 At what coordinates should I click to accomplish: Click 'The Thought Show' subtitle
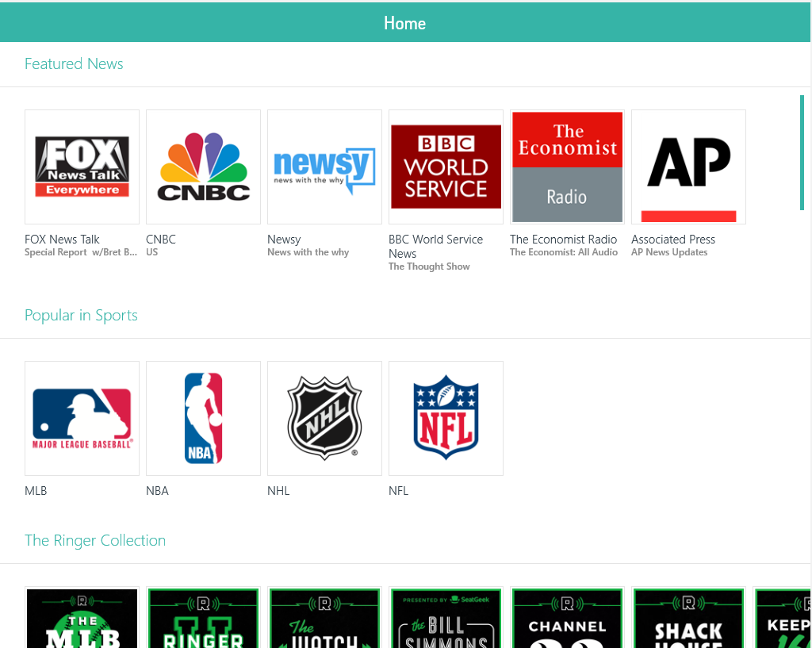[x=429, y=266]
